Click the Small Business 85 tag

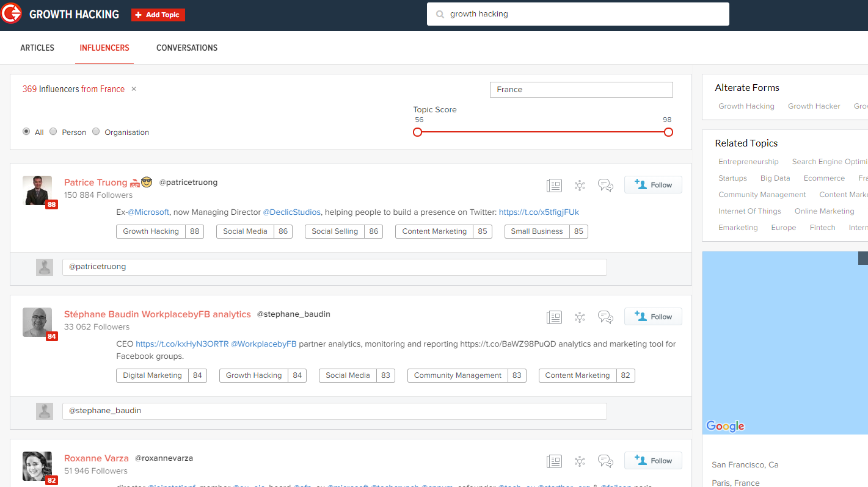(x=546, y=232)
